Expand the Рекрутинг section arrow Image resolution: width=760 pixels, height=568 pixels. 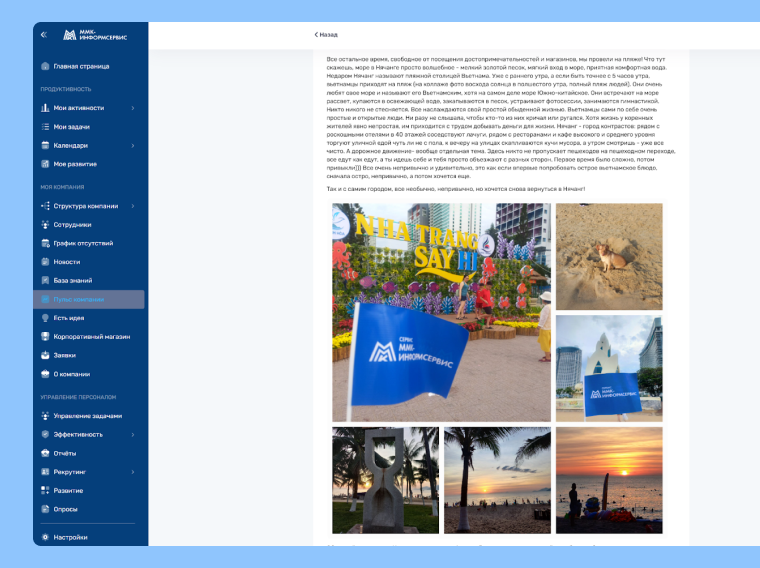[x=133, y=471]
